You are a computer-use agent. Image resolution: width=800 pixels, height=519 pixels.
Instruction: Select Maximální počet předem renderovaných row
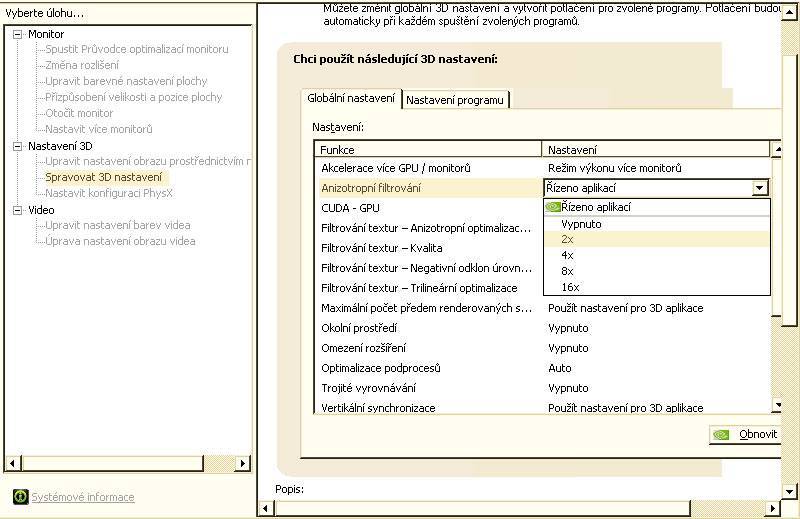[x=543, y=308]
